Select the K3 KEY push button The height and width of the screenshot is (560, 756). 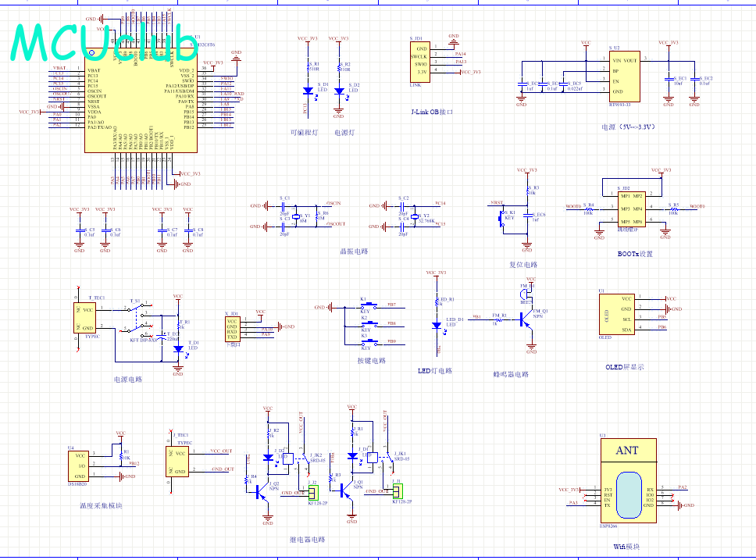tap(369, 341)
